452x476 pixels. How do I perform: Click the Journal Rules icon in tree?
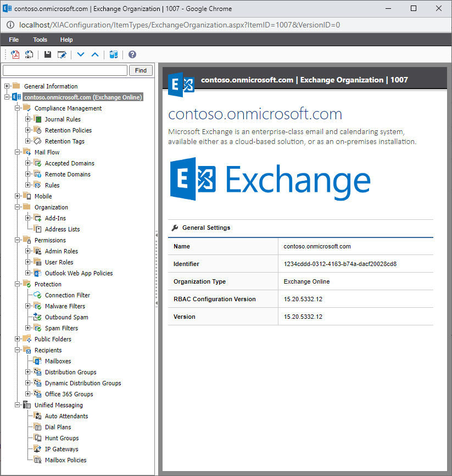pos(37,119)
